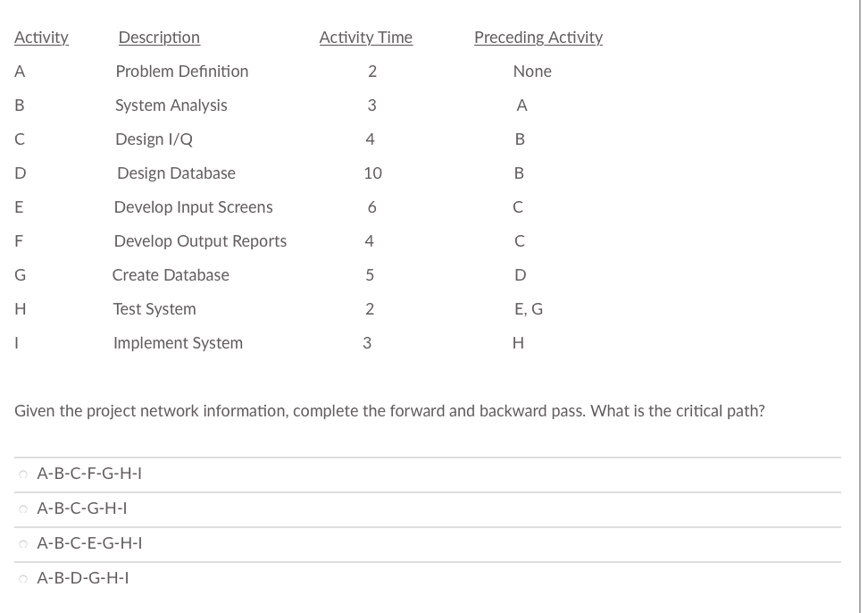Select the Problem Definition row
Screen dimensions: 868x613
click(180, 71)
